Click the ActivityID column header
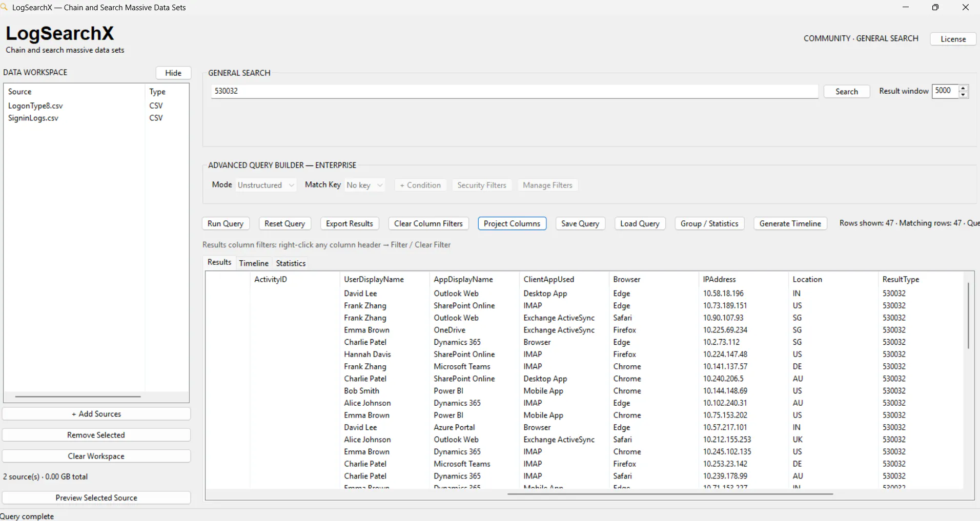This screenshot has height=521, width=980. [x=295, y=279]
